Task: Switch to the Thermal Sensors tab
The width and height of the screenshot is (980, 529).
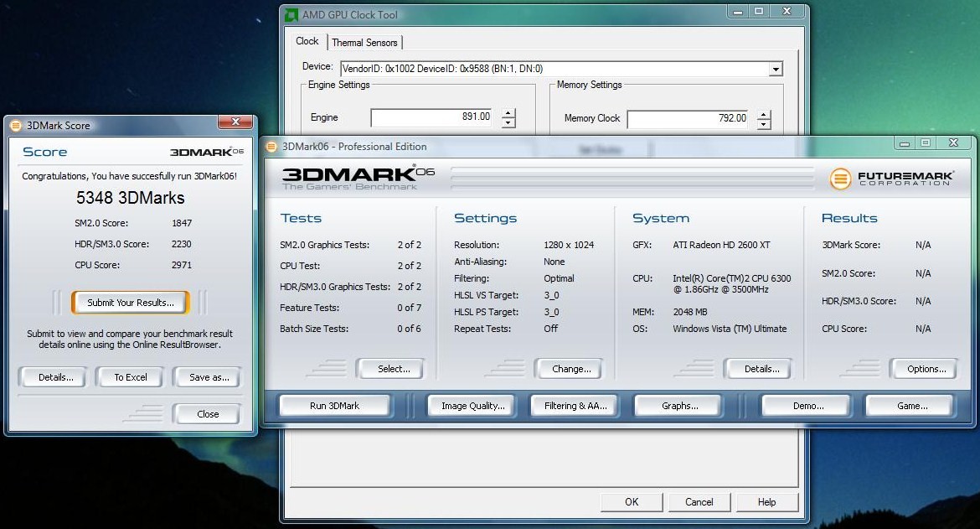Action: pyautogui.click(x=364, y=43)
